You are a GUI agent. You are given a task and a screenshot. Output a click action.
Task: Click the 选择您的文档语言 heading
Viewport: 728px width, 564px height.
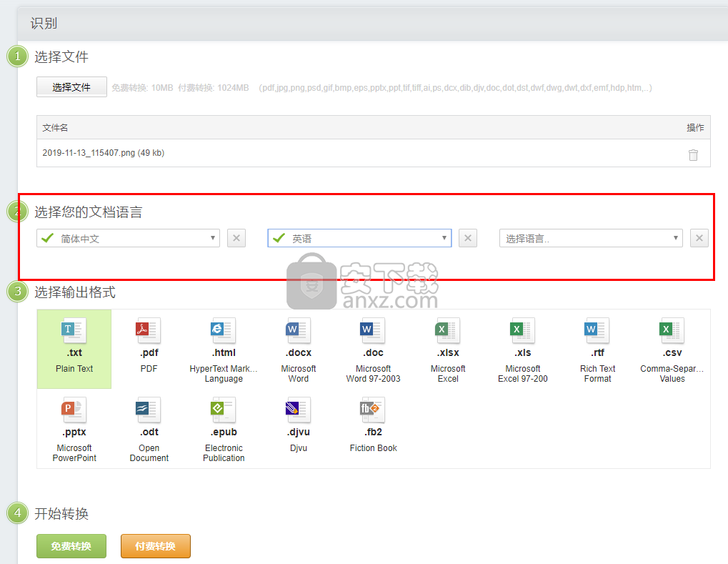[88, 212]
